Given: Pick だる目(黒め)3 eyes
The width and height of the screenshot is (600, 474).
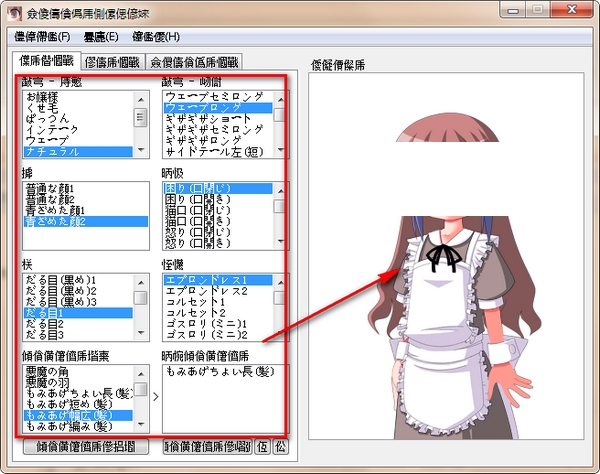Looking at the screenshot, I should 78,302.
